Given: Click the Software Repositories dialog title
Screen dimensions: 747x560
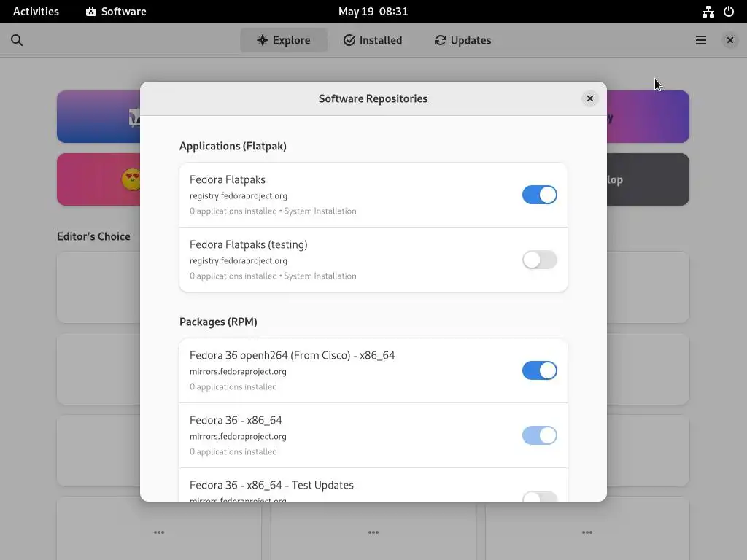Looking at the screenshot, I should [x=373, y=98].
